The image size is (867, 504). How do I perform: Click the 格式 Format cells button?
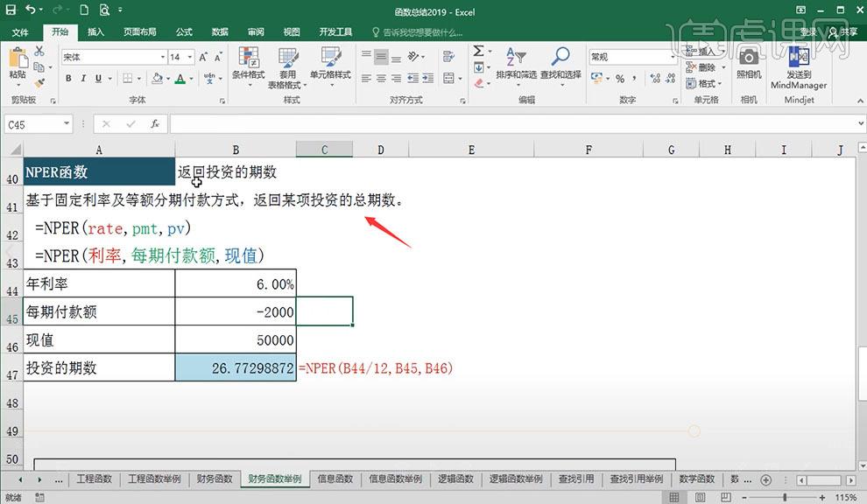[702, 83]
